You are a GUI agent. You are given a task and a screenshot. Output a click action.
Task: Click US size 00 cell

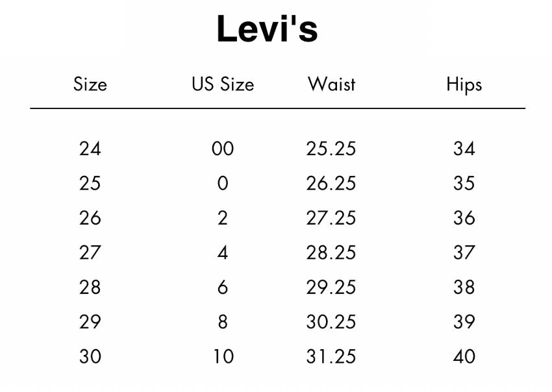[223, 149]
